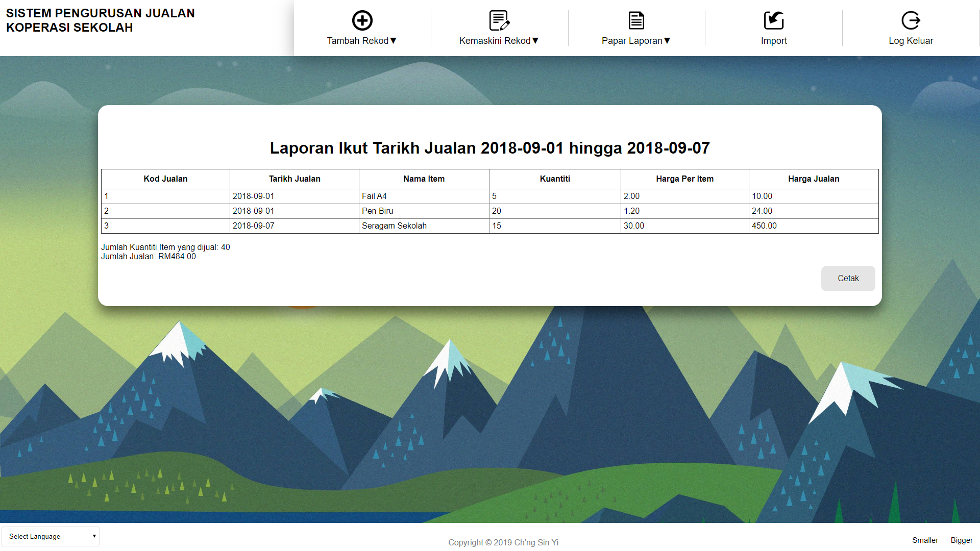Click the Smaller text size link
This screenshot has width=980, height=551.
(x=925, y=540)
